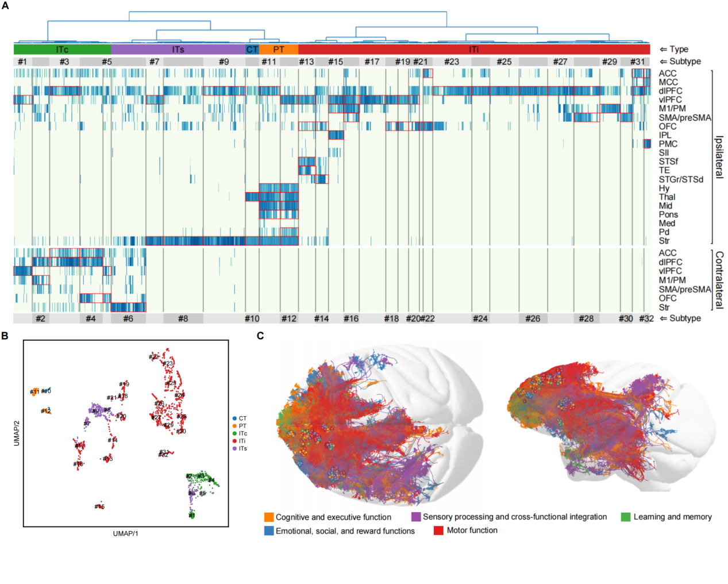Click the orange PT type segment
The width and height of the screenshot is (728, 584).
point(279,49)
